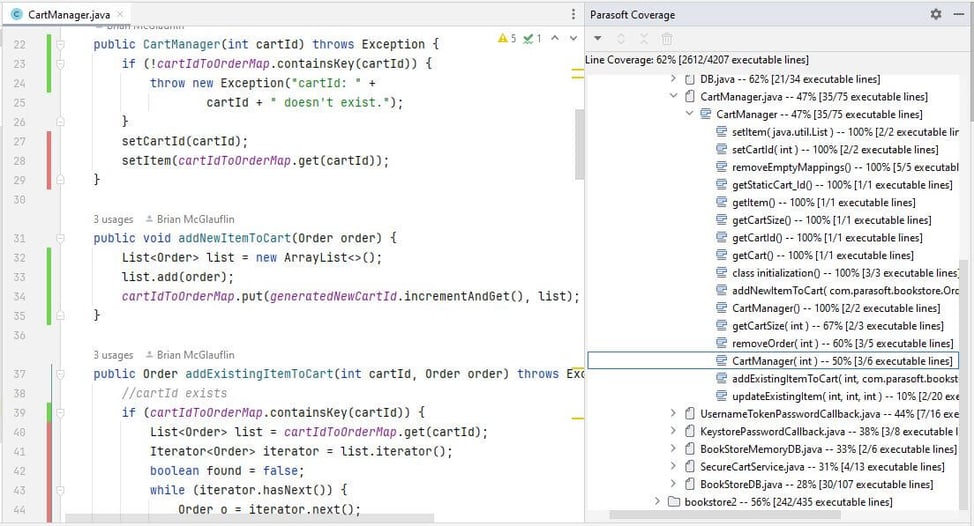The width and height of the screenshot is (974, 526).
Task: Click the method icon beside setCartId( int )
Action: [x=721, y=149]
